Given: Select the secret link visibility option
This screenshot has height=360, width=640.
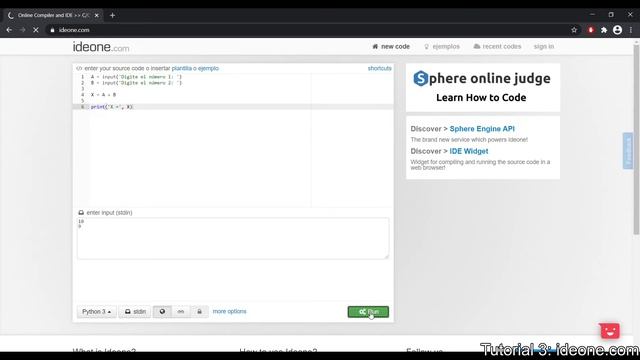Looking at the screenshot, I should [x=181, y=311].
